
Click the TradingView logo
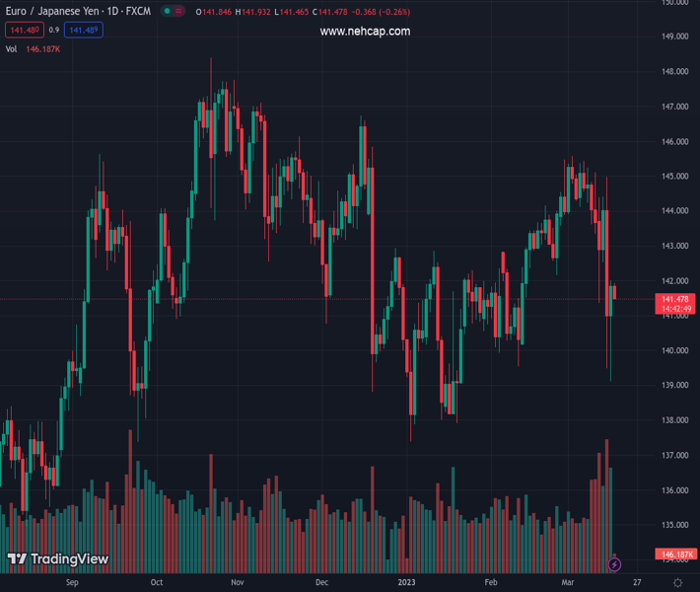coord(58,559)
